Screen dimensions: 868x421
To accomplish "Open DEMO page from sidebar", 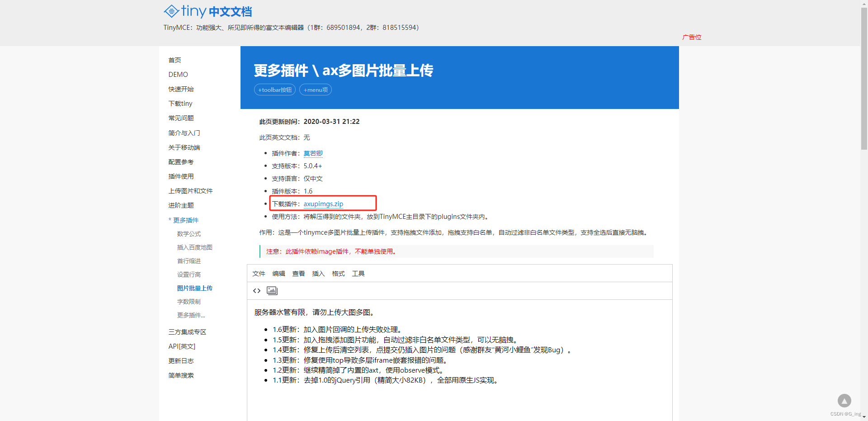I will pos(178,75).
